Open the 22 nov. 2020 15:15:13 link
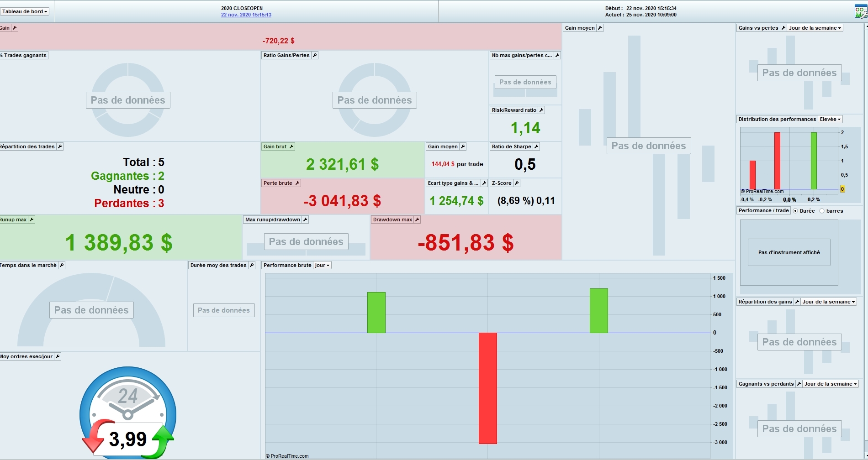Viewport: 868px width, 460px height. (x=246, y=15)
